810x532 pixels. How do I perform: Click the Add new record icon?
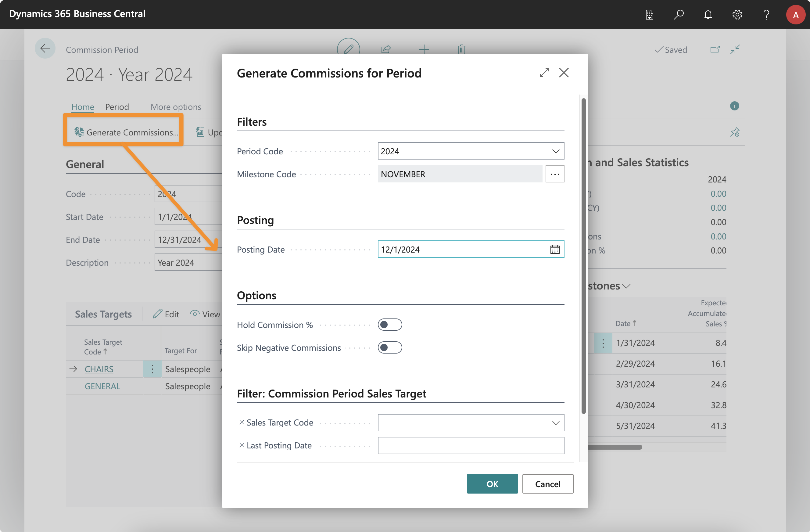click(x=424, y=49)
